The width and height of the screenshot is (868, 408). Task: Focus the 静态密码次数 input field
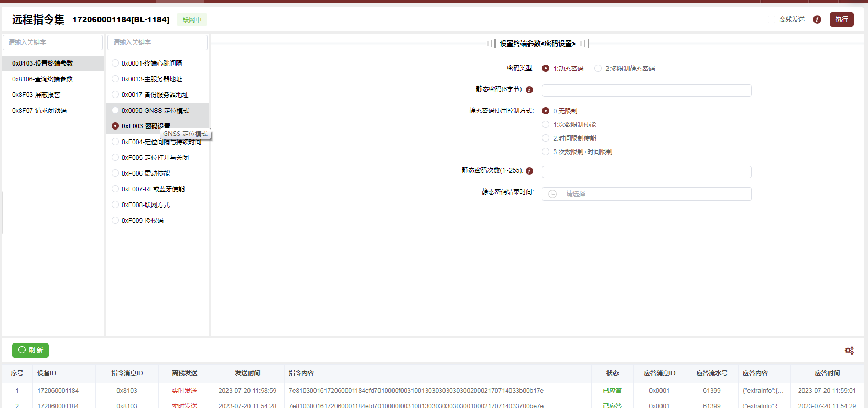pos(646,172)
